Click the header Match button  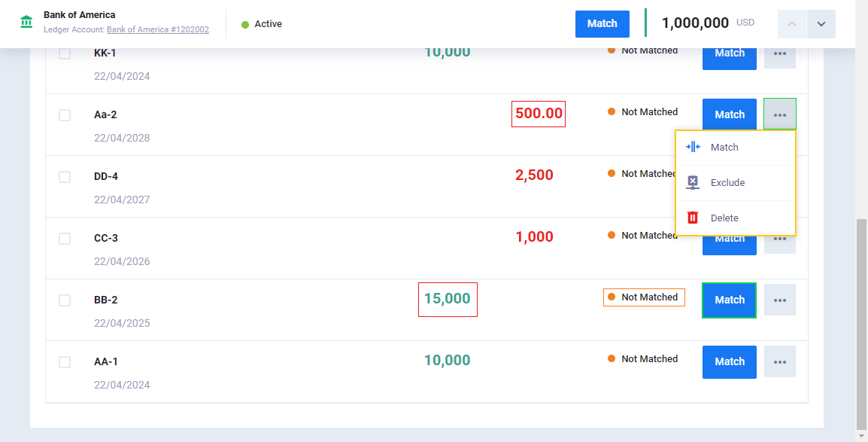pyautogui.click(x=602, y=24)
